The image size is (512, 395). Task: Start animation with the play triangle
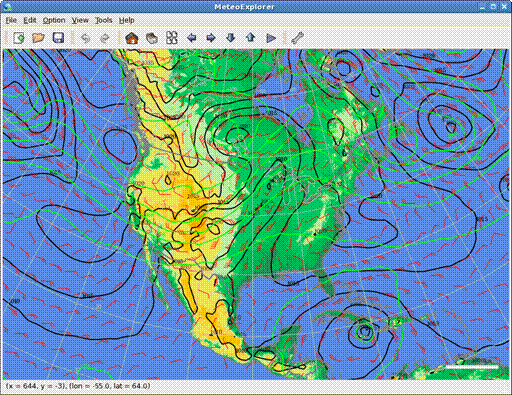271,38
